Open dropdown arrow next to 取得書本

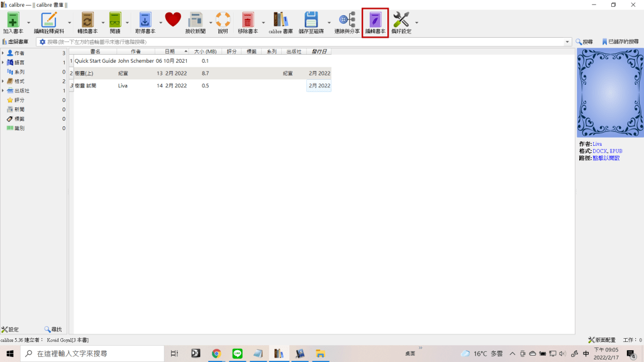coord(160,23)
